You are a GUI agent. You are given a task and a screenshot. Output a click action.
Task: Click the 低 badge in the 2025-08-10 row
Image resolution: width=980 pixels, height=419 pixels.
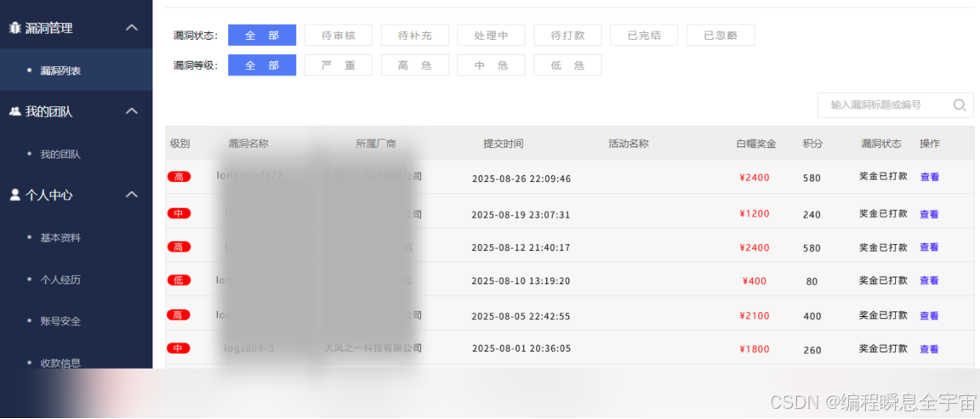click(179, 280)
